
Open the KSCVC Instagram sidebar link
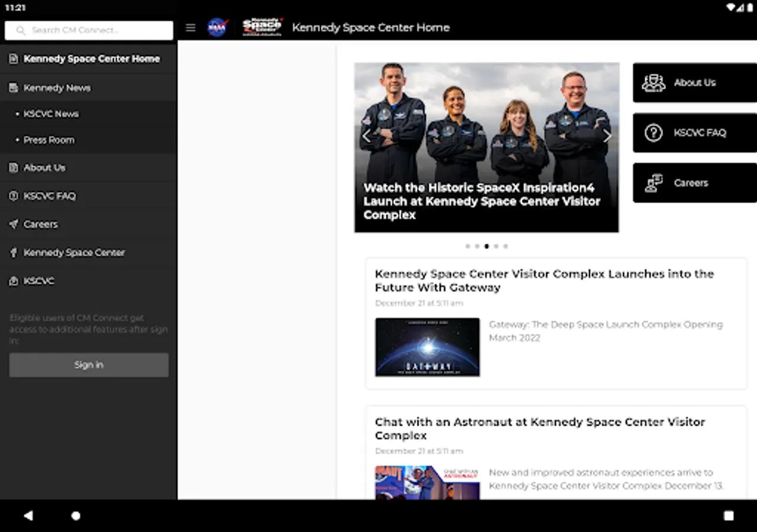38,281
